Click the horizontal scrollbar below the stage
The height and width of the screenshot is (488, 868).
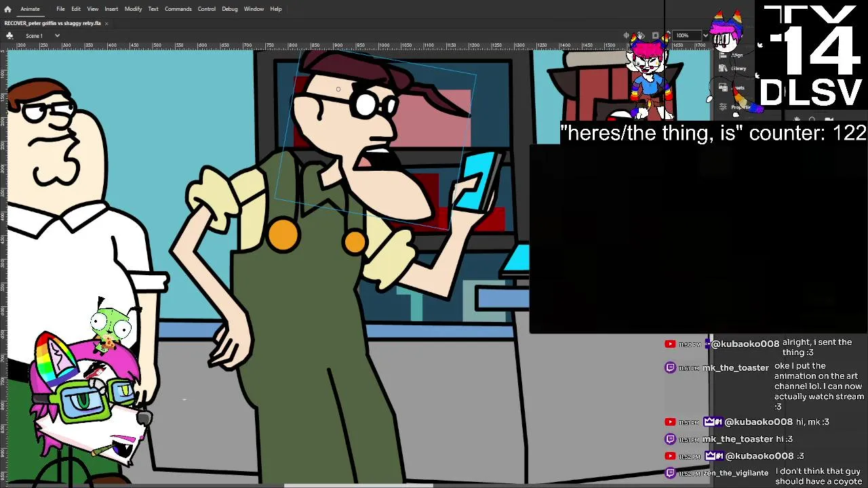[x=358, y=485]
